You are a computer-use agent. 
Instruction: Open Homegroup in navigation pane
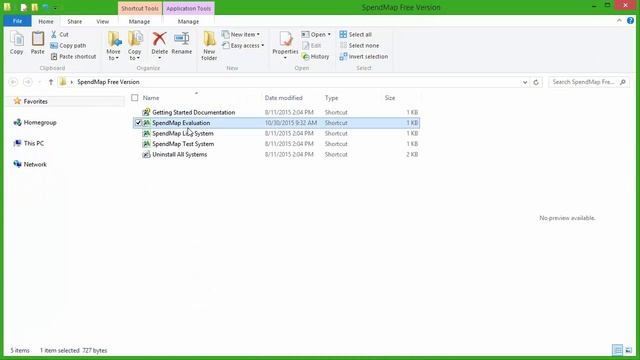pyautogui.click(x=40, y=122)
